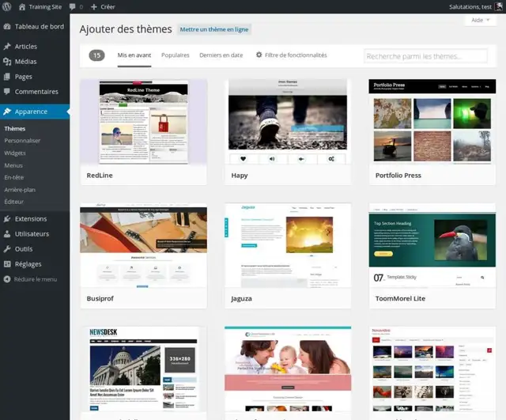Image resolution: width=506 pixels, height=420 pixels.
Task: Open the Widgets submenu item
Action: pyautogui.click(x=15, y=153)
